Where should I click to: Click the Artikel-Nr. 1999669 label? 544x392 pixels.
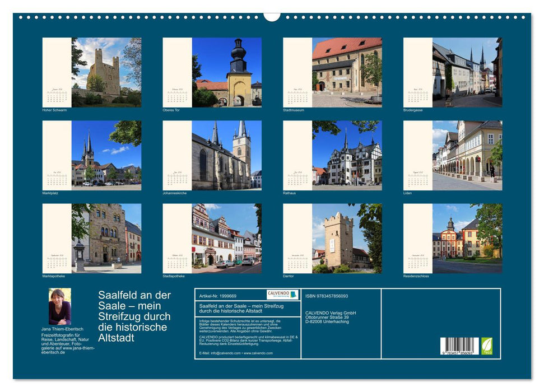coord(217,295)
